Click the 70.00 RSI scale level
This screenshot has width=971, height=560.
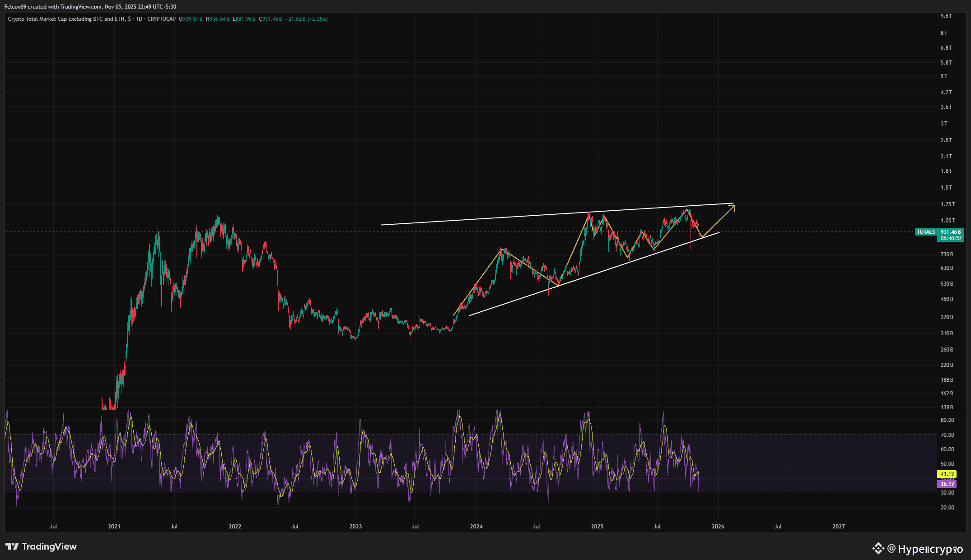pyautogui.click(x=947, y=435)
